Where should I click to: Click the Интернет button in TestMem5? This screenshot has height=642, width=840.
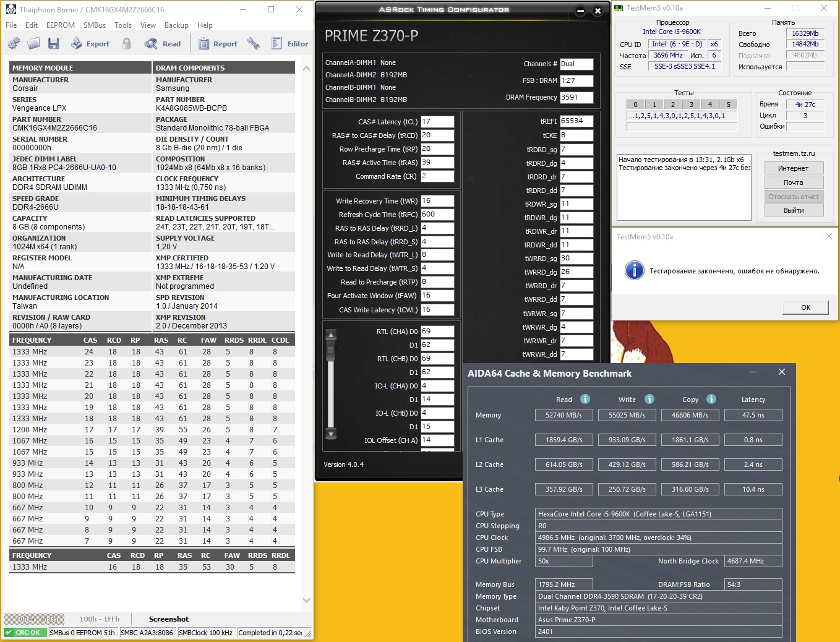tap(794, 168)
